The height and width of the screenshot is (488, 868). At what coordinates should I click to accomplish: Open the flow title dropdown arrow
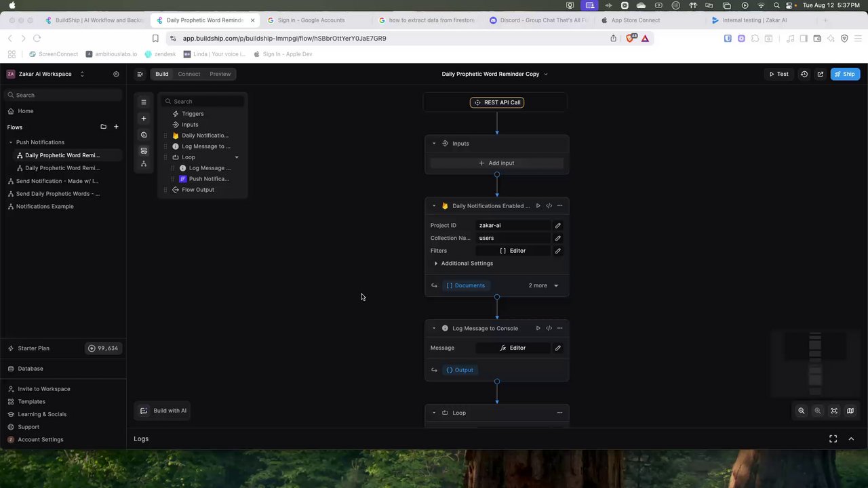(x=546, y=75)
